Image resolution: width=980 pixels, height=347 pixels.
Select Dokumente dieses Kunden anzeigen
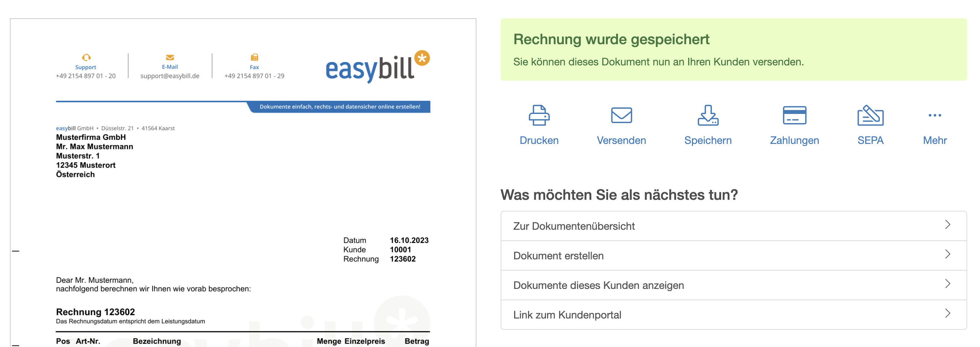[598, 285]
